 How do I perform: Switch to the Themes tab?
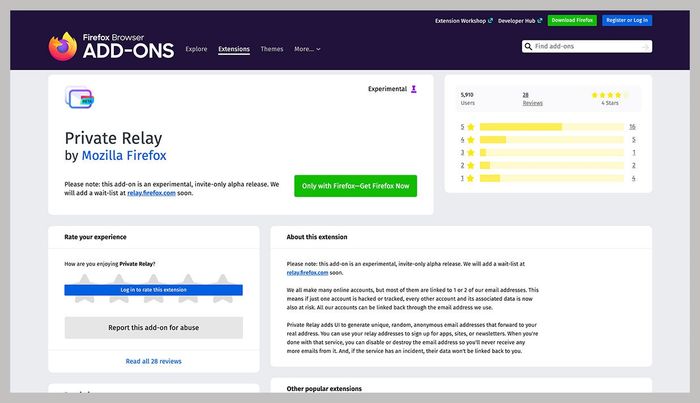tap(272, 49)
